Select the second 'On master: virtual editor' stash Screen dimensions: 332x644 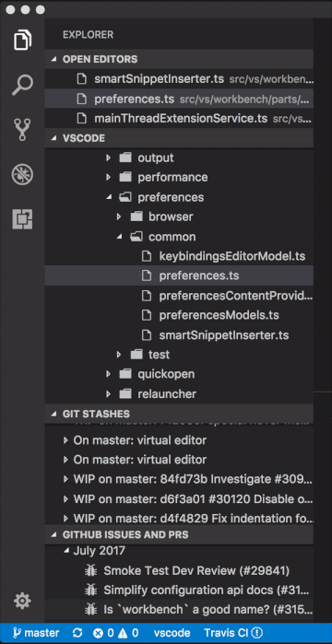(179, 460)
